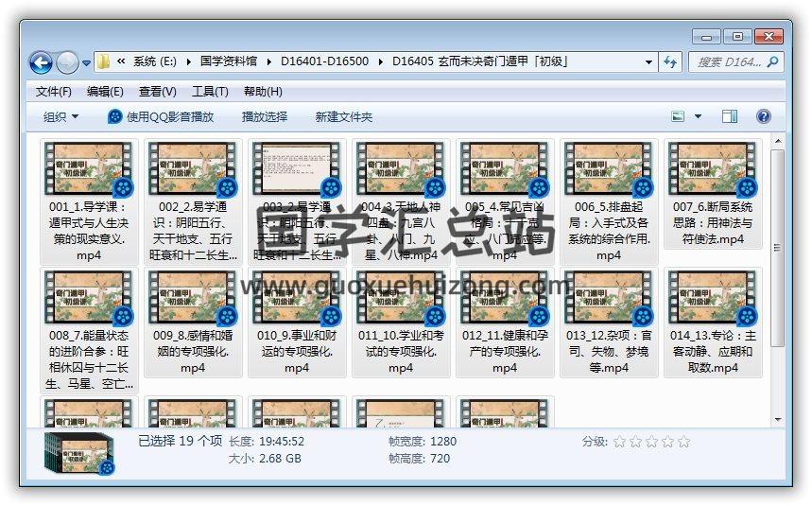Select video 004_3.天地人神四盘 thumbnail
Image resolution: width=812 pixels, height=506 pixels.
pos(401,169)
